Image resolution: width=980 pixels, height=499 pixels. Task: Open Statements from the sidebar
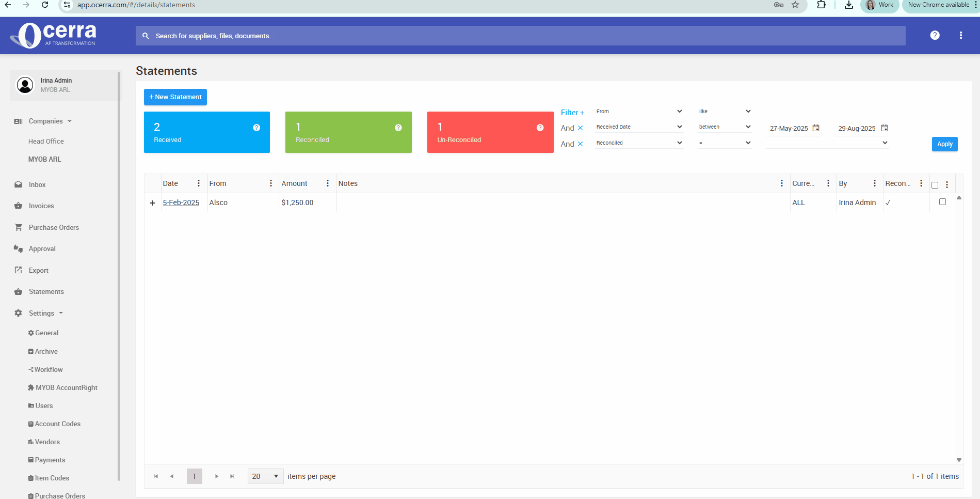[46, 291]
